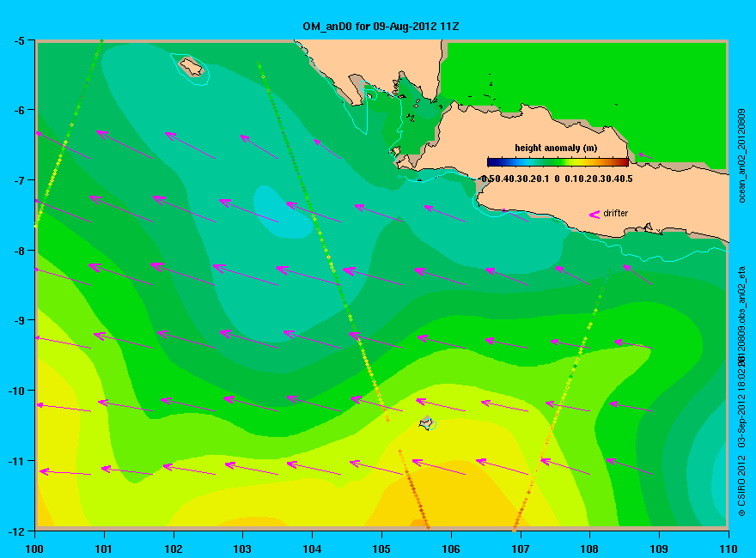The image size is (756, 558).
Task: Click the x-axis label '109'
Action: pyautogui.click(x=659, y=549)
